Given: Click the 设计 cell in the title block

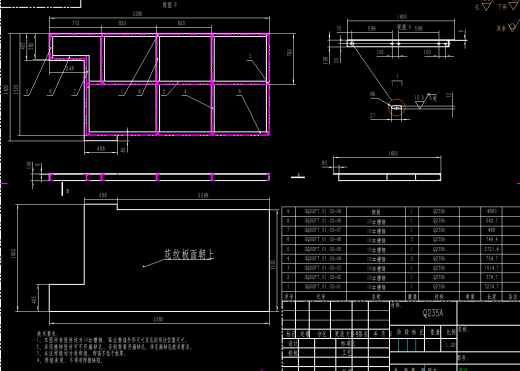Looking at the screenshot, I should (292, 343).
